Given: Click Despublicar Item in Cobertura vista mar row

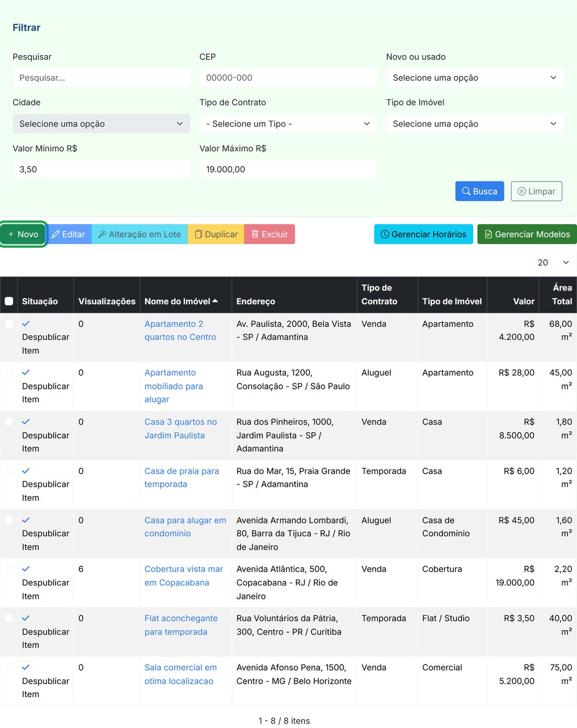Looking at the screenshot, I should pyautogui.click(x=45, y=589).
